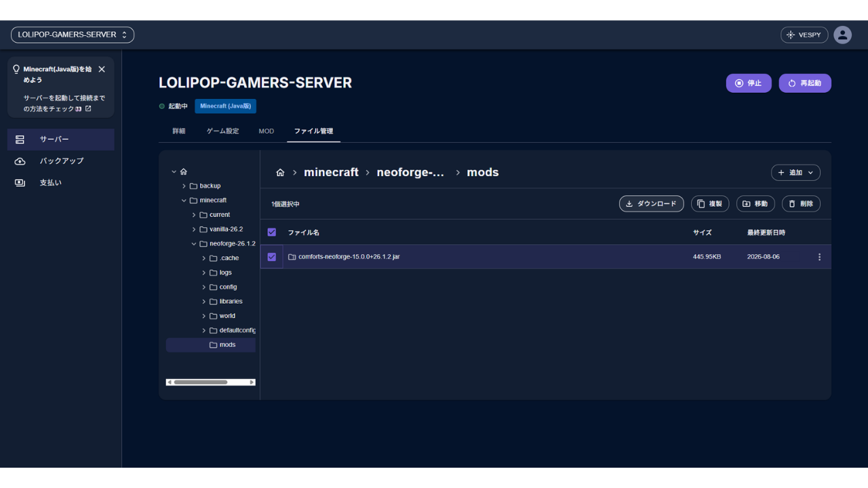The width and height of the screenshot is (868, 488).
Task: Select the config folder in tree
Action: [x=223, y=287]
